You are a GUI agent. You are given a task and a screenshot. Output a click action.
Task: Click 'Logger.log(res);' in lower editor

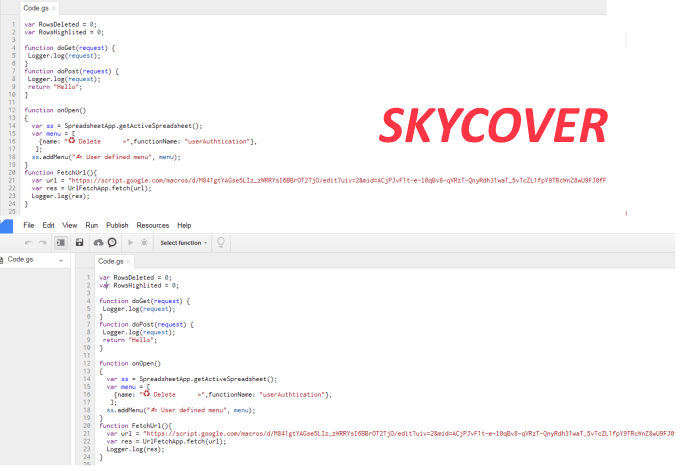[136, 449]
